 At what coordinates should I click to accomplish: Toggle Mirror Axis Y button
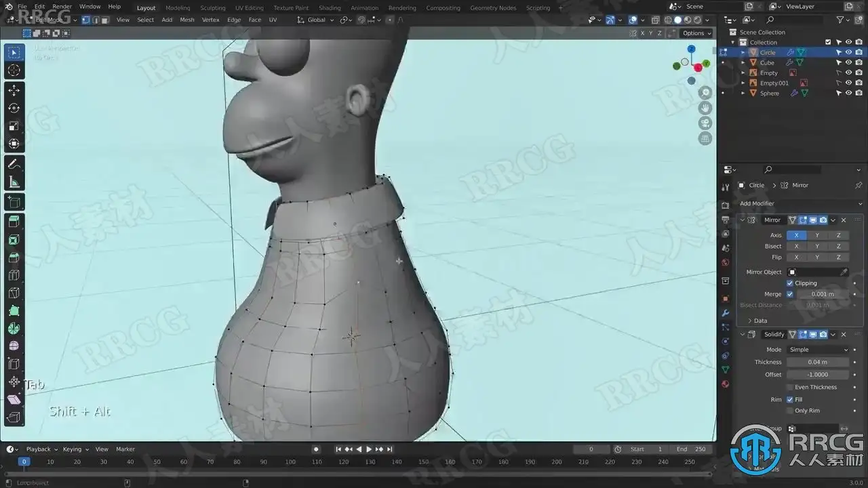817,235
